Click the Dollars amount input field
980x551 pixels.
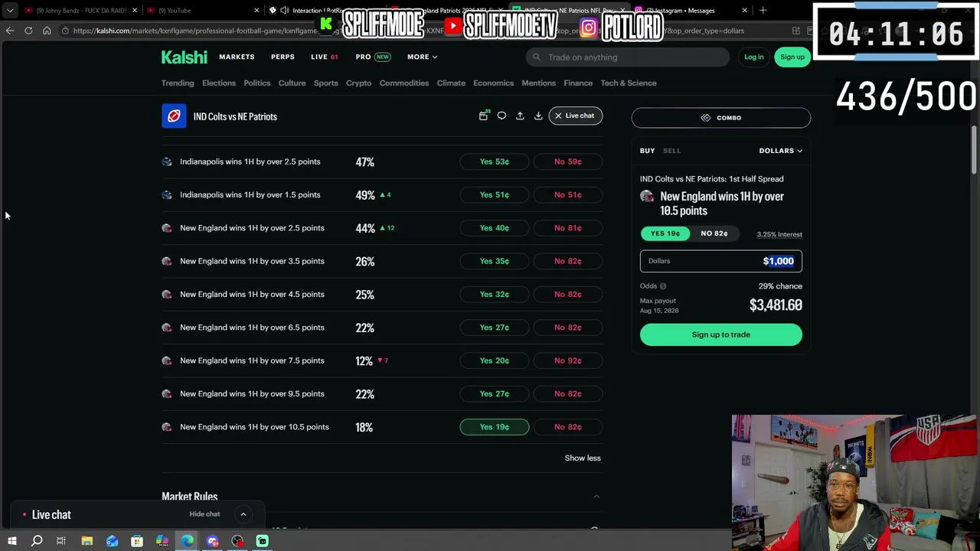pos(721,261)
